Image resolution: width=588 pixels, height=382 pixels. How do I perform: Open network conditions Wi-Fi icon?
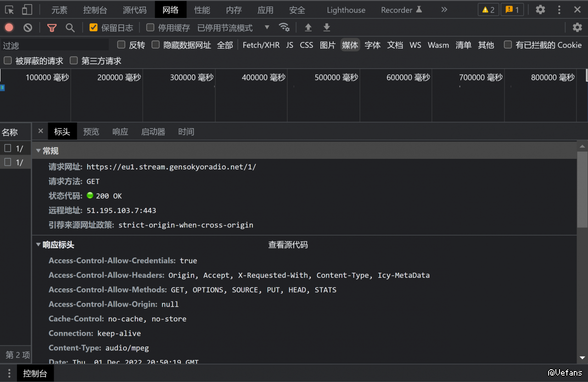pyautogui.click(x=284, y=28)
